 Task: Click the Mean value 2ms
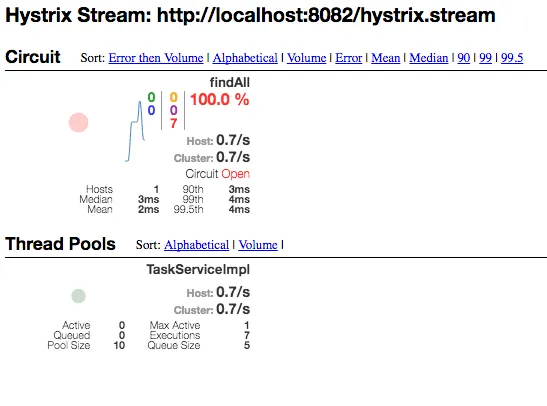coord(148,210)
